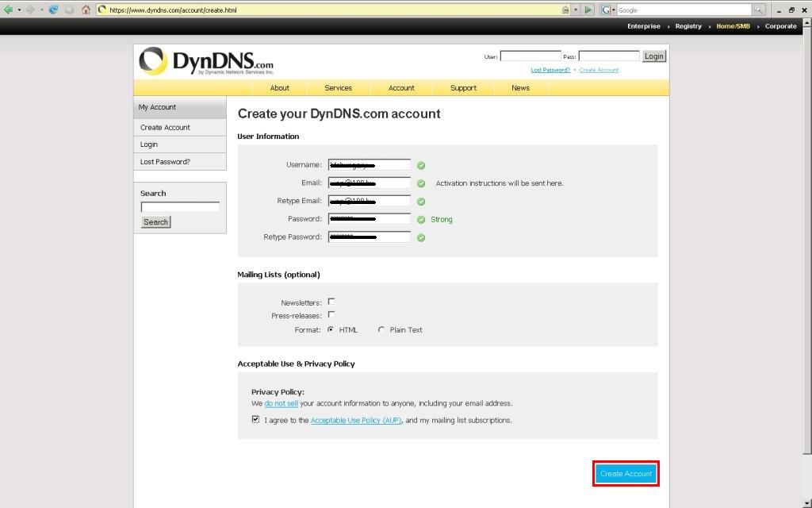Open the Services menu
812x508 pixels.
[338, 88]
